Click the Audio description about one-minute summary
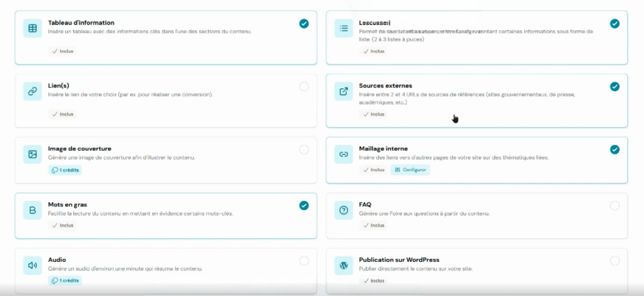 (125, 269)
